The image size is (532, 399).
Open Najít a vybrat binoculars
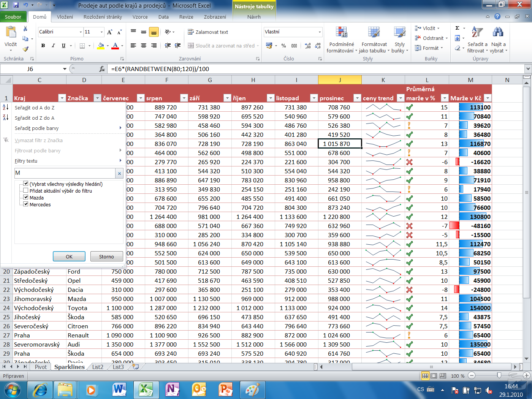pos(499,40)
